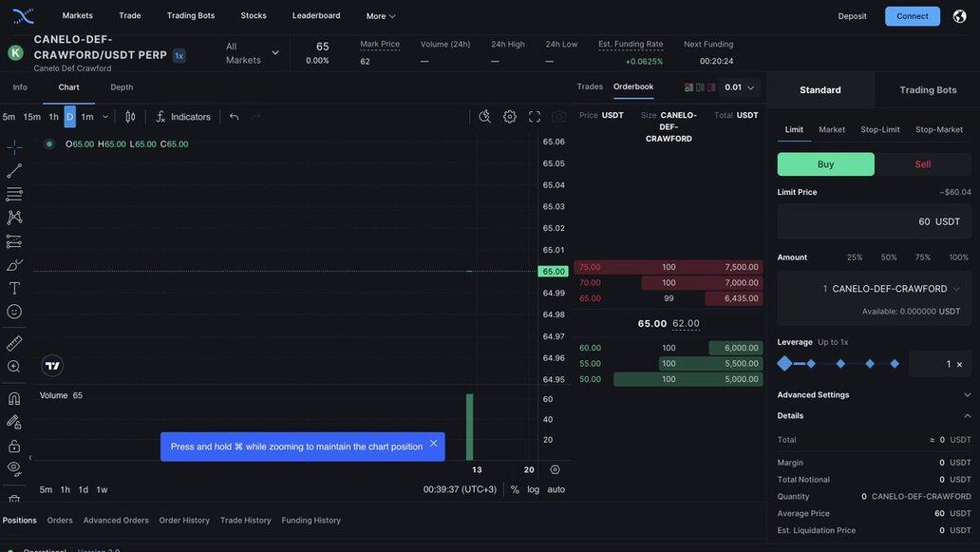The height and width of the screenshot is (552, 980).
Task: Hide all drawings with eye icon
Action: tap(14, 468)
